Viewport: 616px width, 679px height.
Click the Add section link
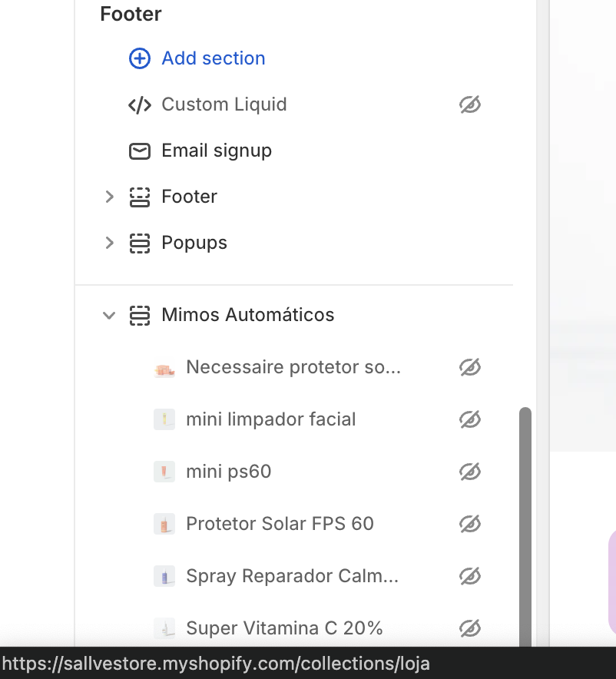tap(214, 58)
